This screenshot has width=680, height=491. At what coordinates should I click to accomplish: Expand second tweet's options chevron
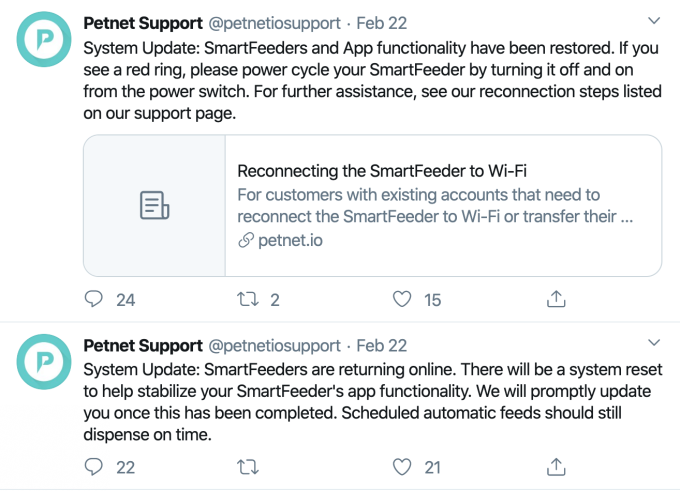(x=654, y=344)
